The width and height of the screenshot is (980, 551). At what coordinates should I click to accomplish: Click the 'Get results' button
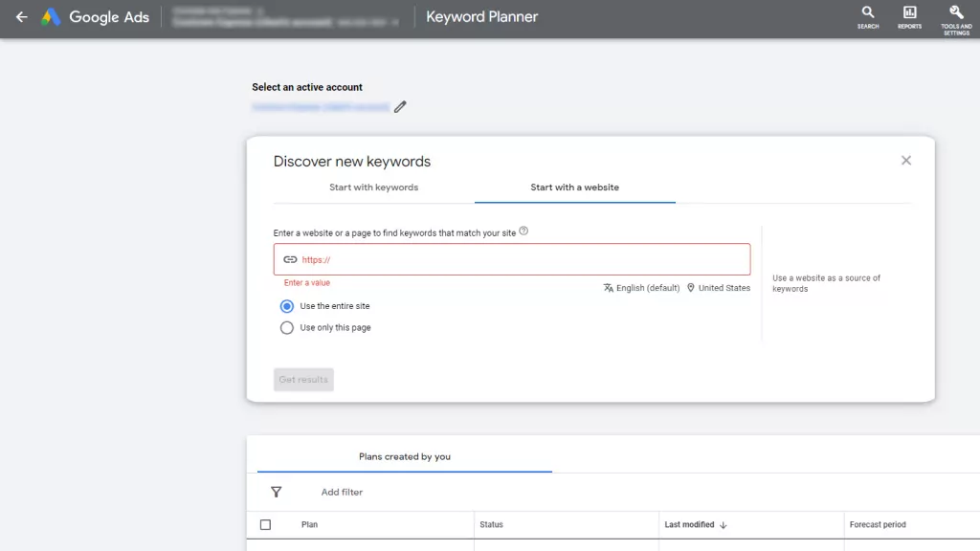pos(303,380)
